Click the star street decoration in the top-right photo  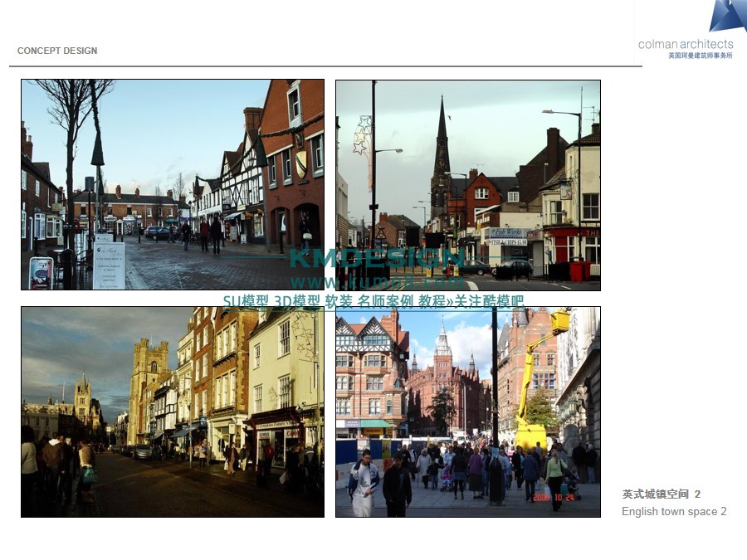click(362, 137)
